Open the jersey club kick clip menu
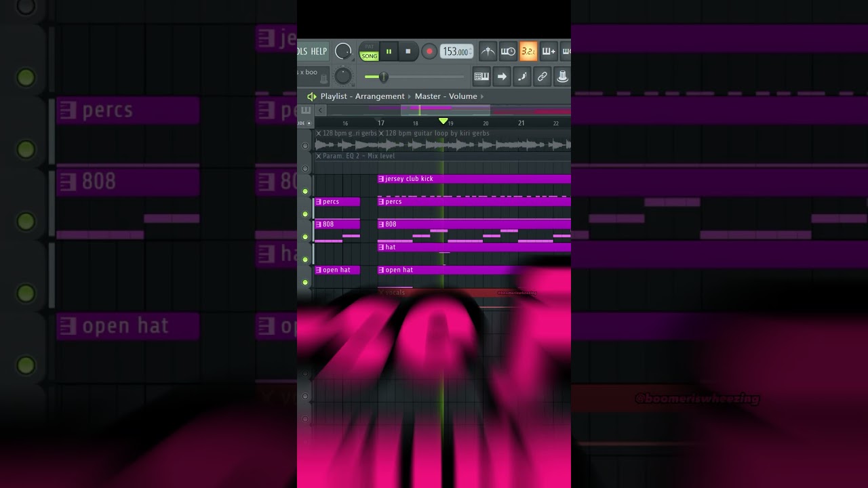Viewport: 868px width, 488px height. (381, 179)
